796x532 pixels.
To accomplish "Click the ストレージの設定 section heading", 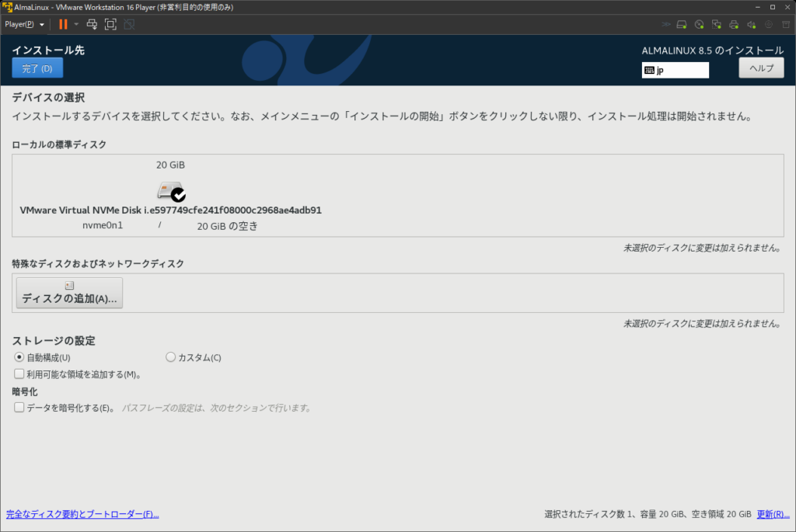I will [54, 341].
